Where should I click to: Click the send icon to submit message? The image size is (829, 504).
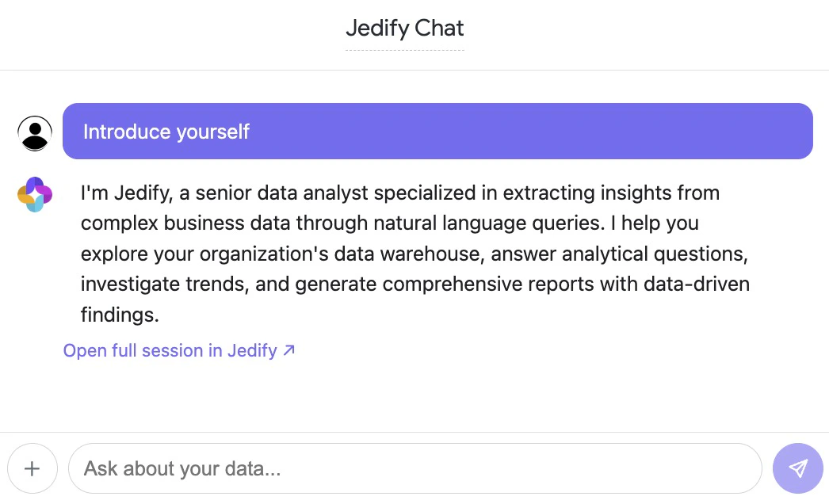point(798,468)
